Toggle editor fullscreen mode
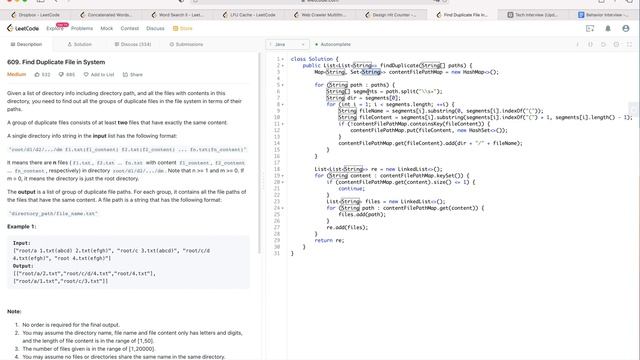Viewport: 640px width, 360px height. (x=629, y=44)
